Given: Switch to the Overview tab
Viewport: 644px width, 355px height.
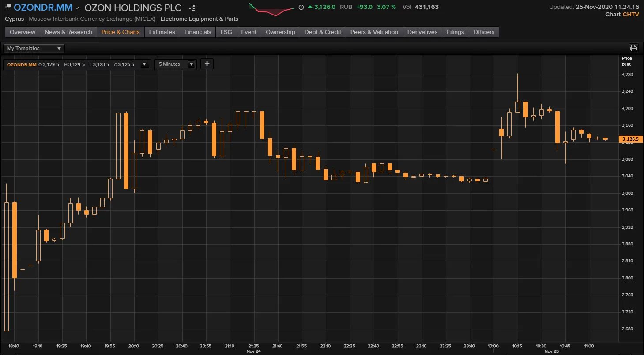Looking at the screenshot, I should 23,32.
